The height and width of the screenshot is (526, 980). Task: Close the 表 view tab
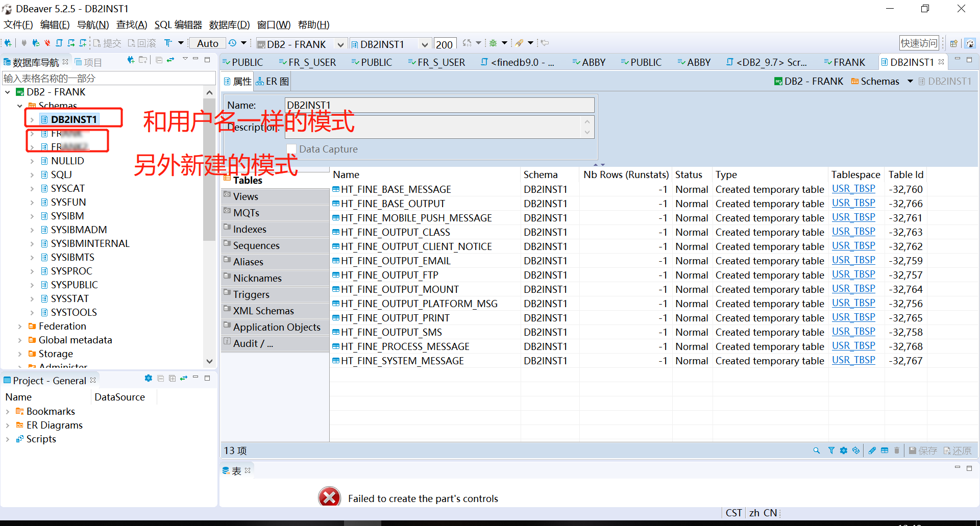point(248,470)
